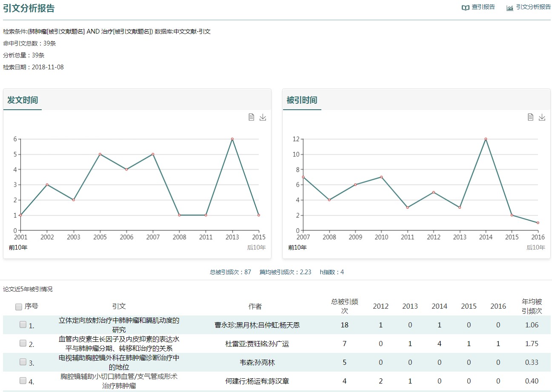Select the 被引时间 panel tab

click(x=302, y=100)
